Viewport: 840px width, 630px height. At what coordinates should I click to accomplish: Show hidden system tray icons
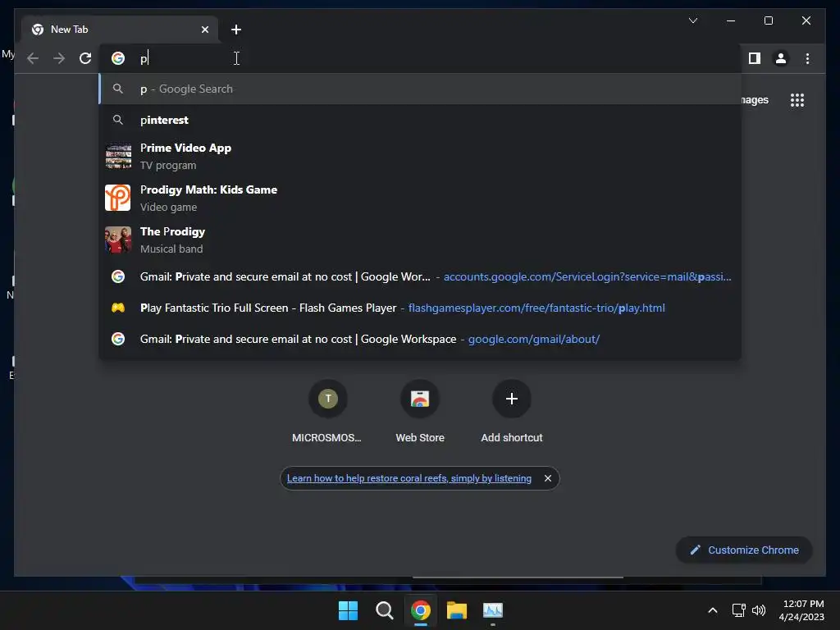click(x=713, y=610)
